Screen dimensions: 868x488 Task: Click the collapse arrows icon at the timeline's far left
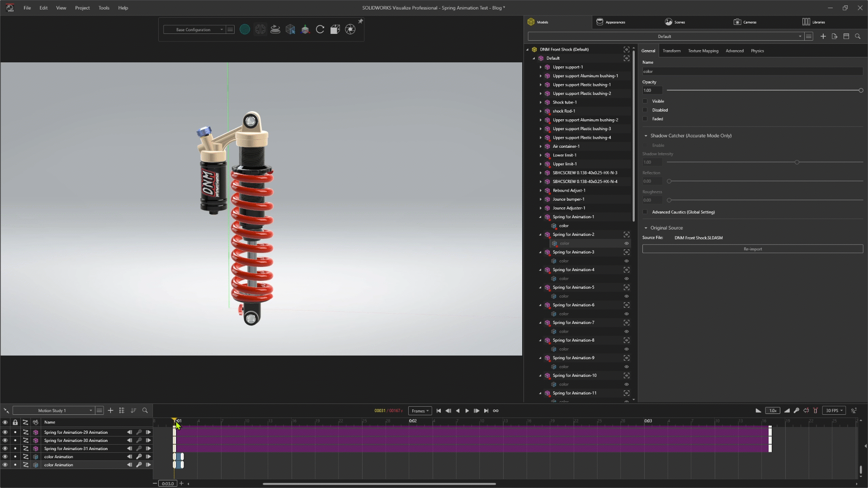[x=6, y=410]
